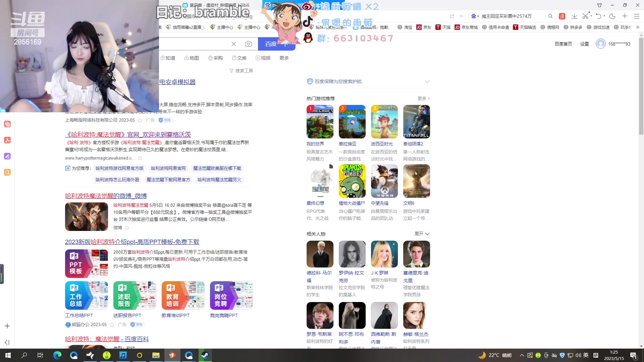Open the skin (shirt) icon in title bar
The height and width of the screenshot is (362, 644).
[x=599, y=5]
